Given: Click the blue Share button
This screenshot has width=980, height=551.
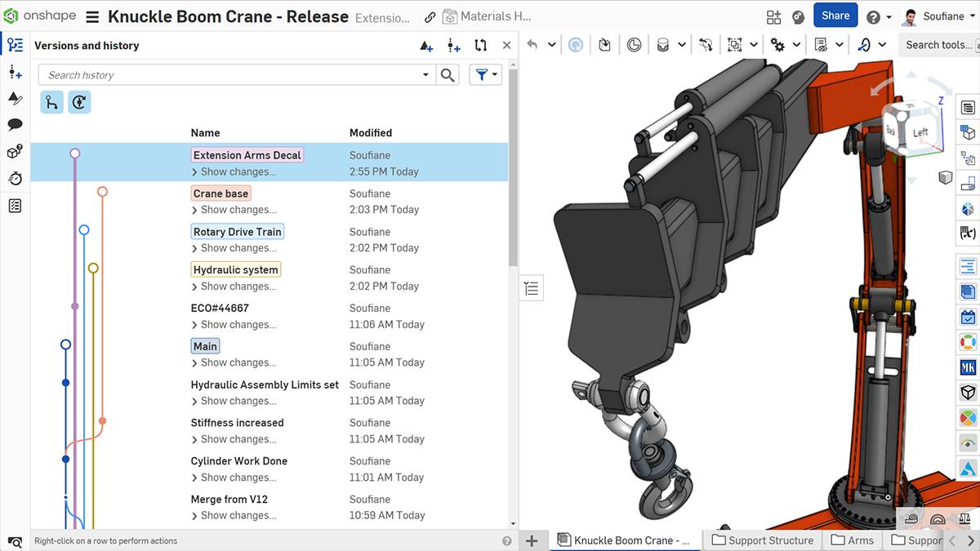Looking at the screenshot, I should point(835,16).
